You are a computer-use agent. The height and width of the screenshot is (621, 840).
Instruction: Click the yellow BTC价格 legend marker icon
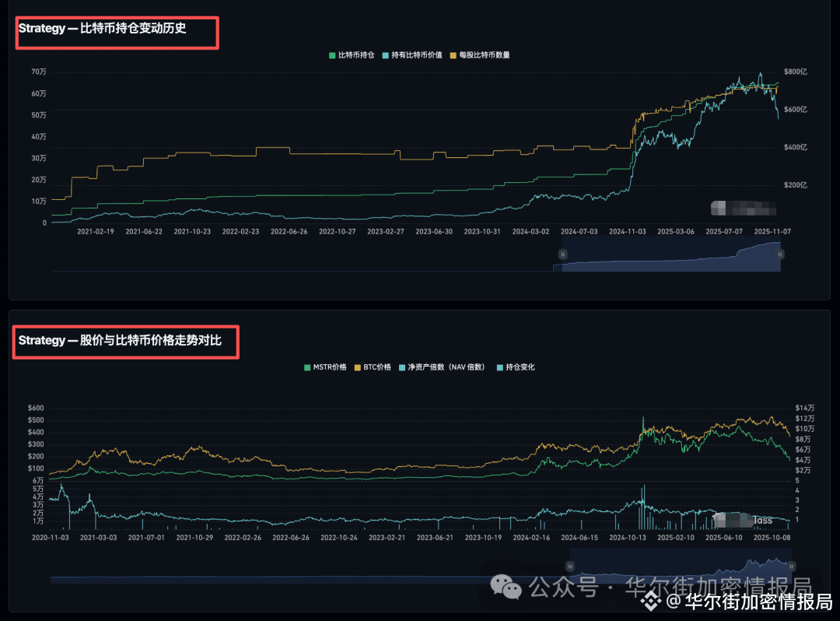(x=357, y=366)
